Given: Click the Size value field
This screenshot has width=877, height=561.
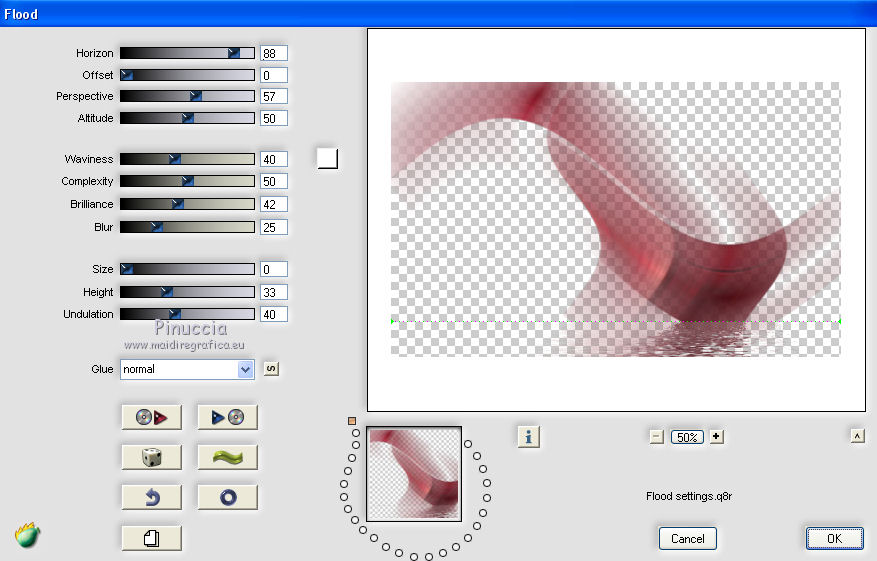Looking at the screenshot, I should [x=274, y=269].
